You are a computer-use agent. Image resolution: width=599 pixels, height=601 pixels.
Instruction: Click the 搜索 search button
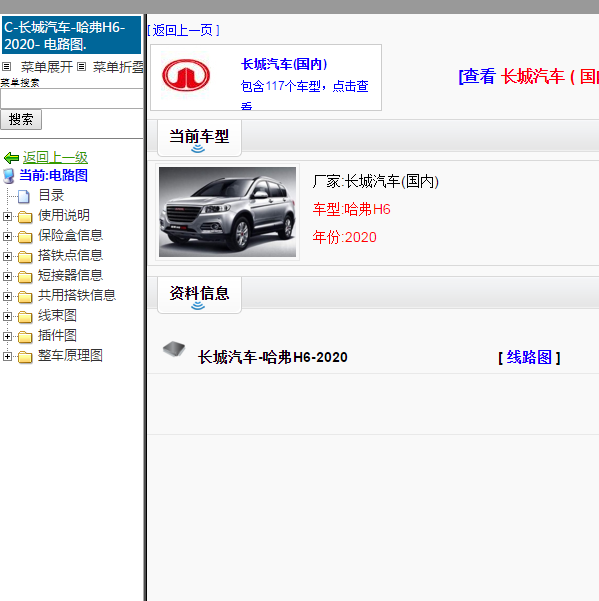click(x=21, y=120)
